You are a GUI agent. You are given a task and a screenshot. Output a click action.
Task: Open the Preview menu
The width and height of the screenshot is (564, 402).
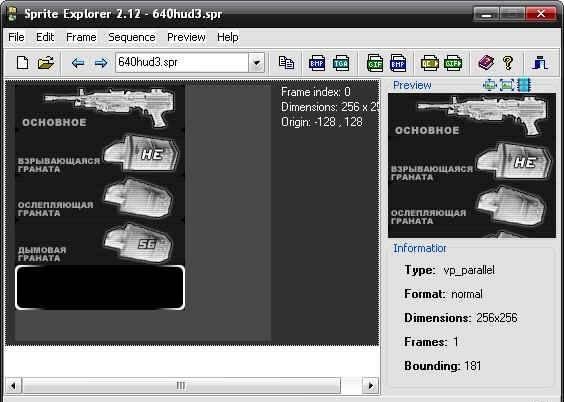[186, 37]
